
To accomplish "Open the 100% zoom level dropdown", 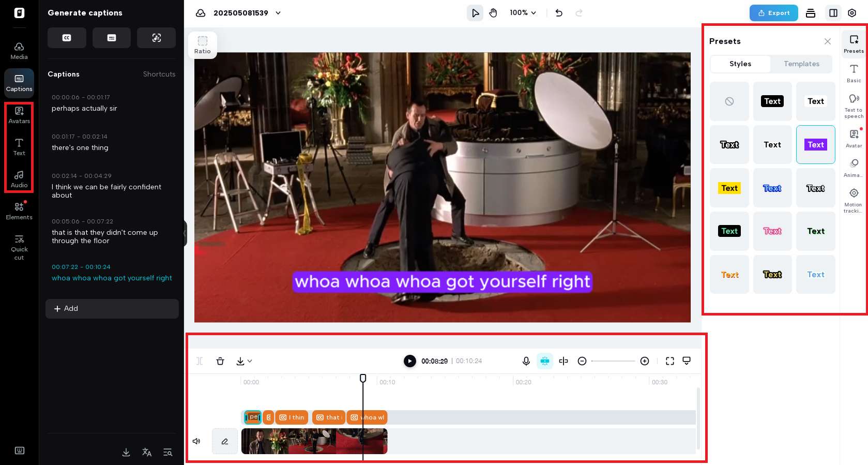I will point(523,13).
